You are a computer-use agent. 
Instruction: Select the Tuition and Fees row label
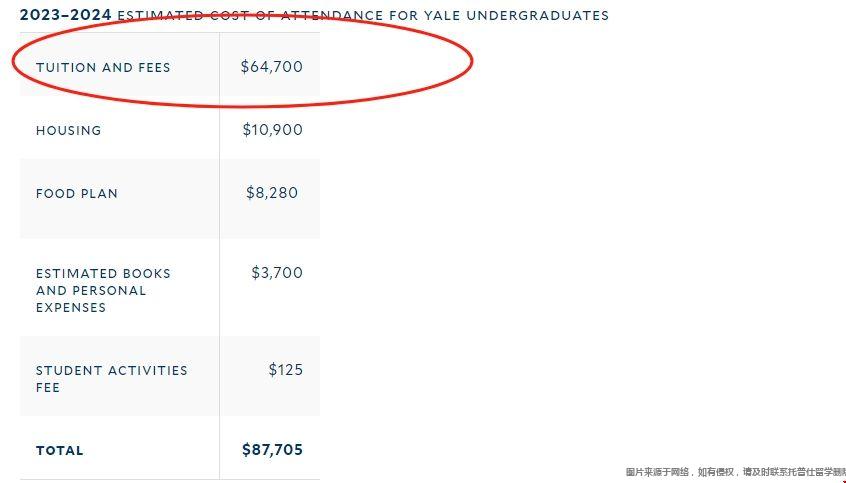[x=103, y=67]
